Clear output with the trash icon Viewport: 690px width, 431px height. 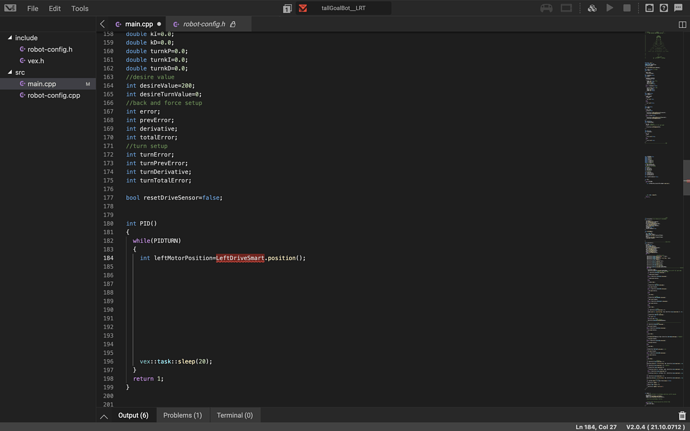tap(682, 415)
